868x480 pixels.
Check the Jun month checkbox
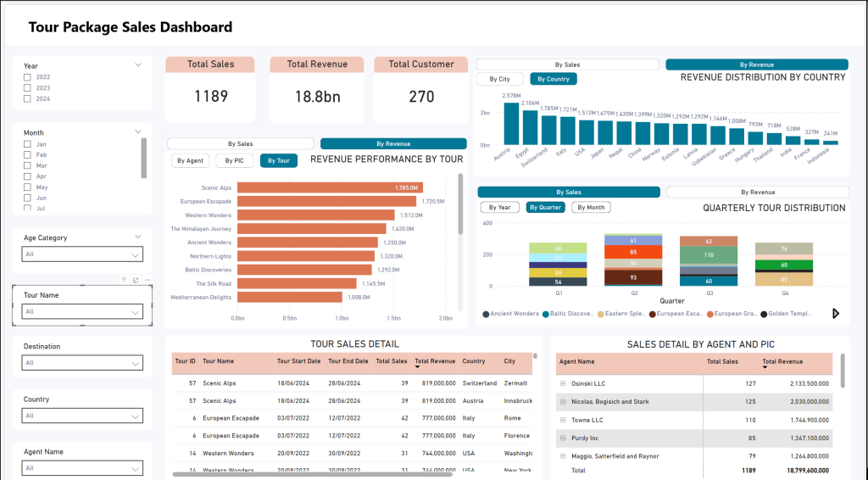click(x=27, y=198)
